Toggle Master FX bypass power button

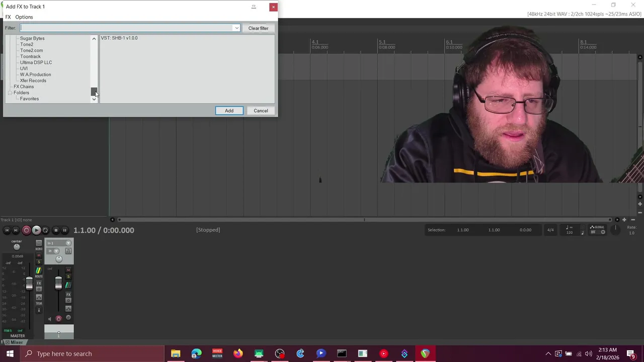pos(39,289)
